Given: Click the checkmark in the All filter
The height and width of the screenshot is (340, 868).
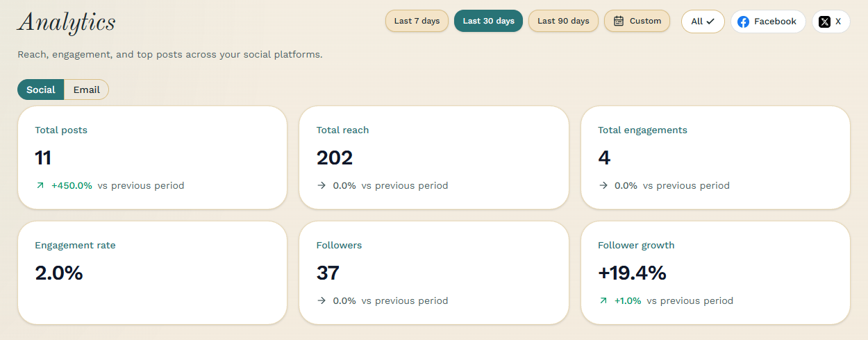Looking at the screenshot, I should click(x=710, y=22).
